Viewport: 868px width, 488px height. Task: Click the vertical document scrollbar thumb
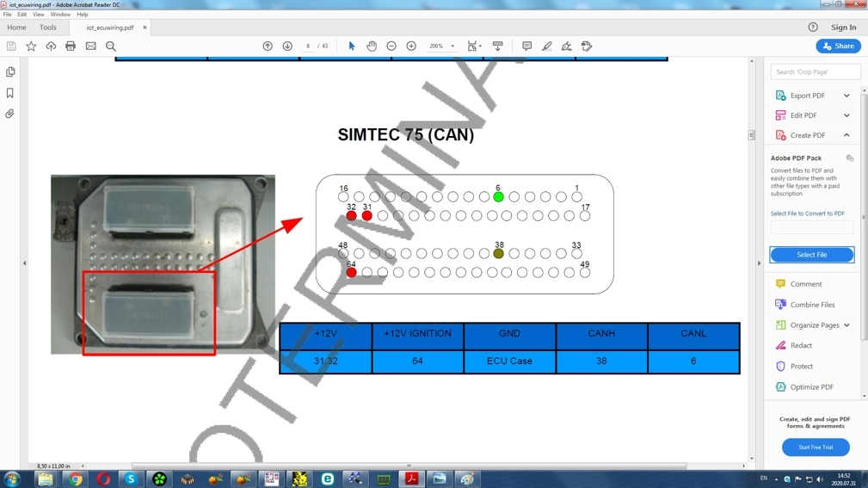pos(751,134)
